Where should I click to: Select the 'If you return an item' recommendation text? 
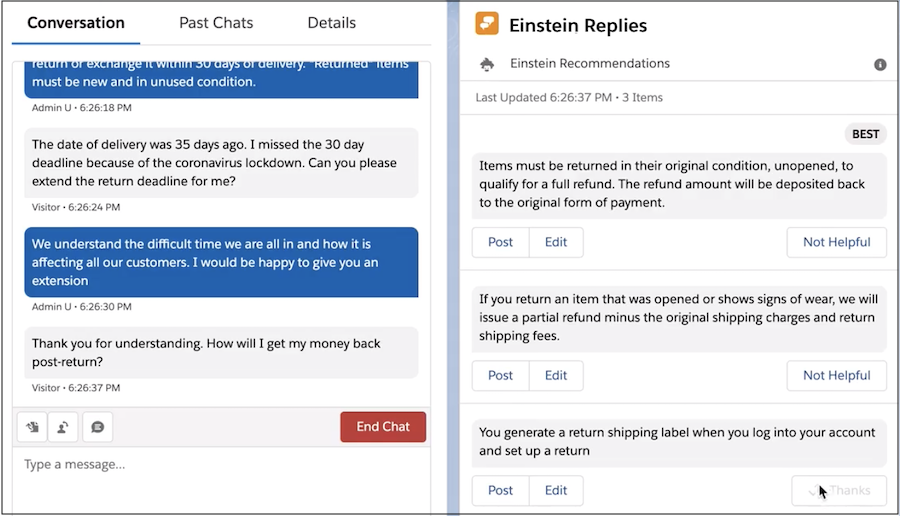679,318
